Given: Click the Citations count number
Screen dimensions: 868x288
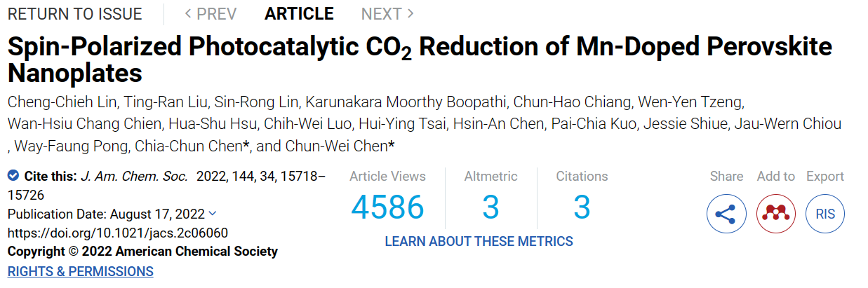Looking at the screenshot, I should click(x=582, y=207).
